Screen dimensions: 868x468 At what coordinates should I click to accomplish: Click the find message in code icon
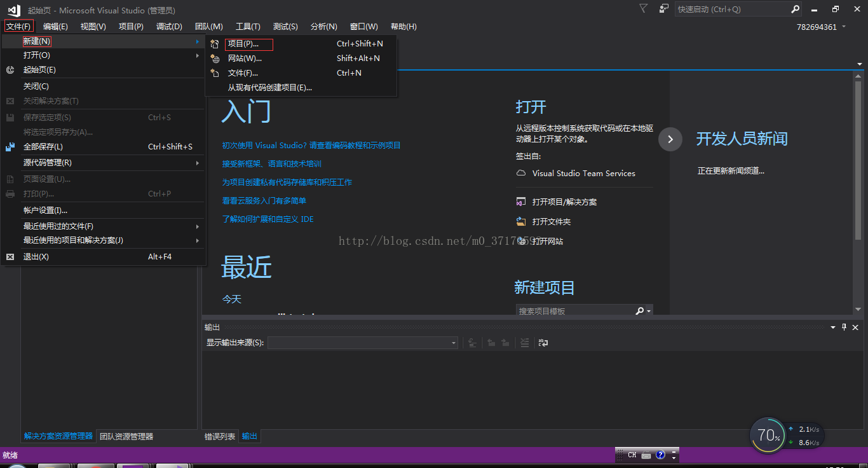coord(471,343)
